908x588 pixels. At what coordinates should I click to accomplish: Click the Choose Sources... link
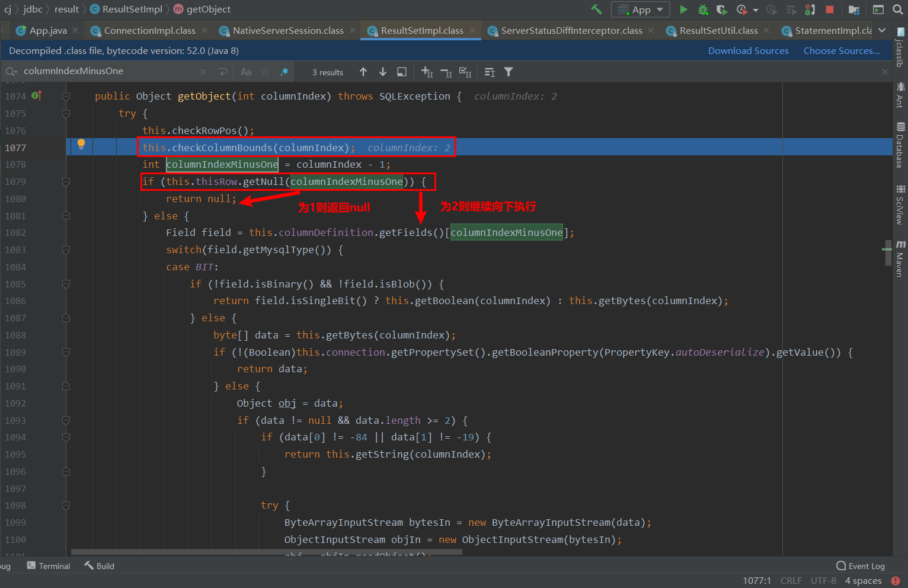coord(841,51)
